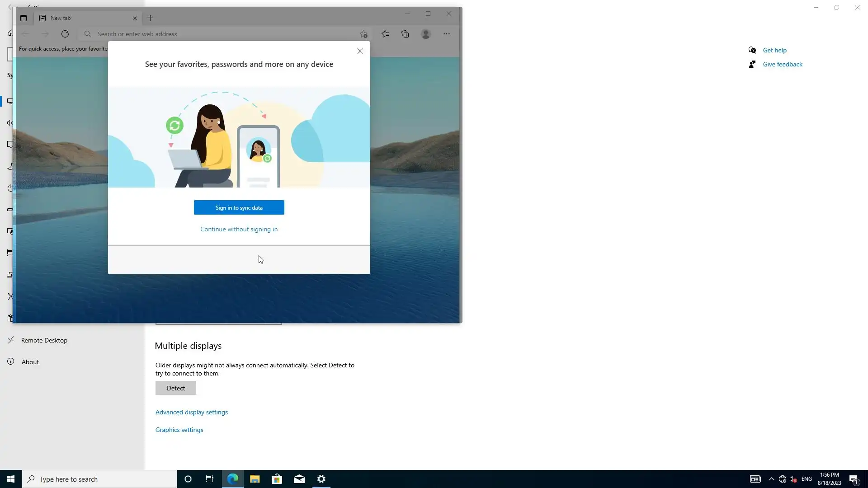Image resolution: width=868 pixels, height=488 pixels.
Task: Click the Edge profile avatar icon
Action: (x=425, y=34)
